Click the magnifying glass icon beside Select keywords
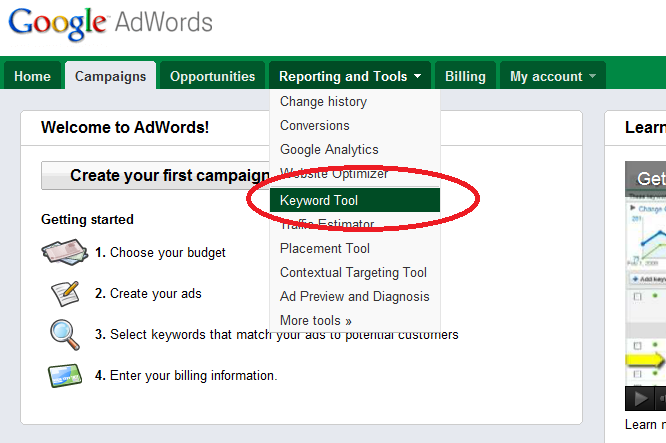Screen dimensions: 666x443 [65, 335]
